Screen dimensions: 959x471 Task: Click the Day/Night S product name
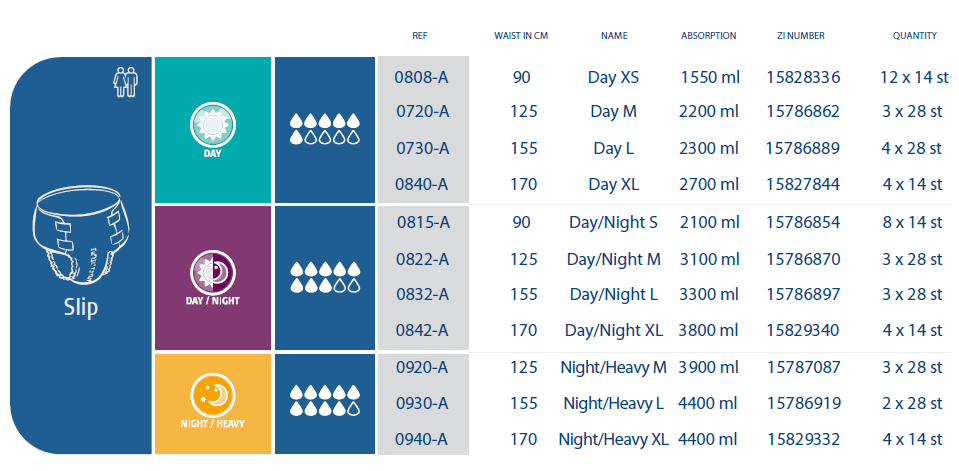pos(613,223)
